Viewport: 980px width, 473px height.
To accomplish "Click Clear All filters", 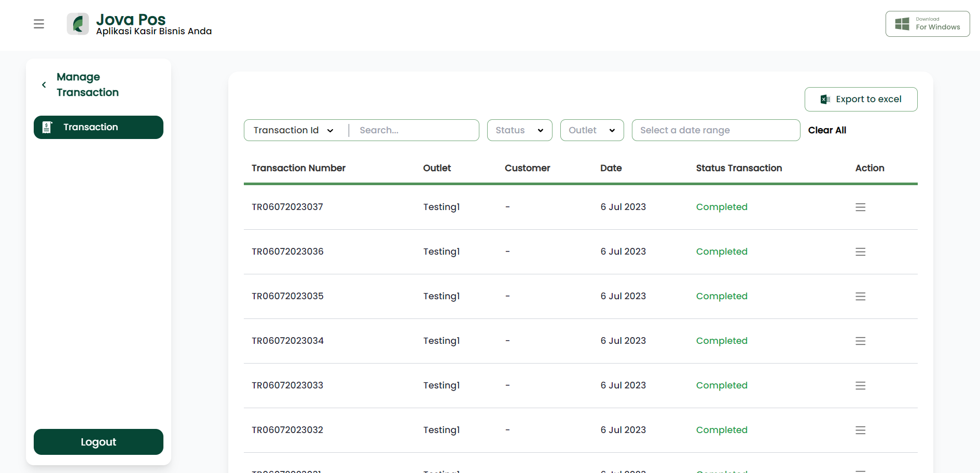I will 827,130.
